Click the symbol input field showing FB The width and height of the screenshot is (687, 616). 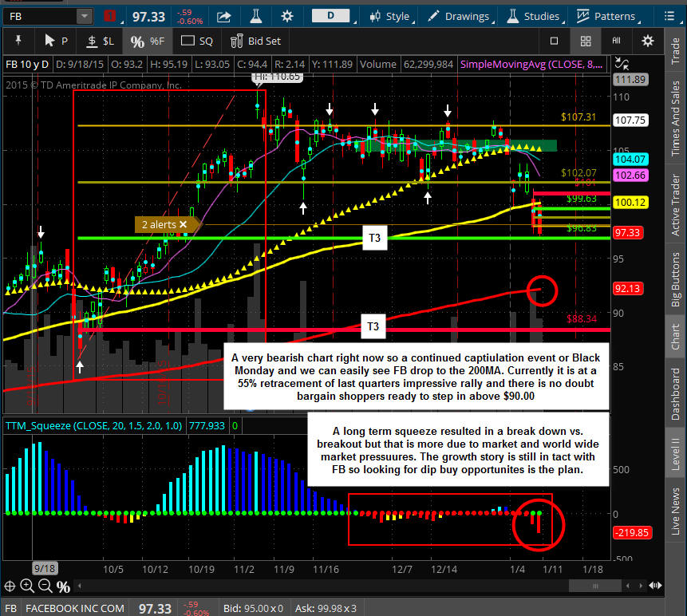pos(41,17)
